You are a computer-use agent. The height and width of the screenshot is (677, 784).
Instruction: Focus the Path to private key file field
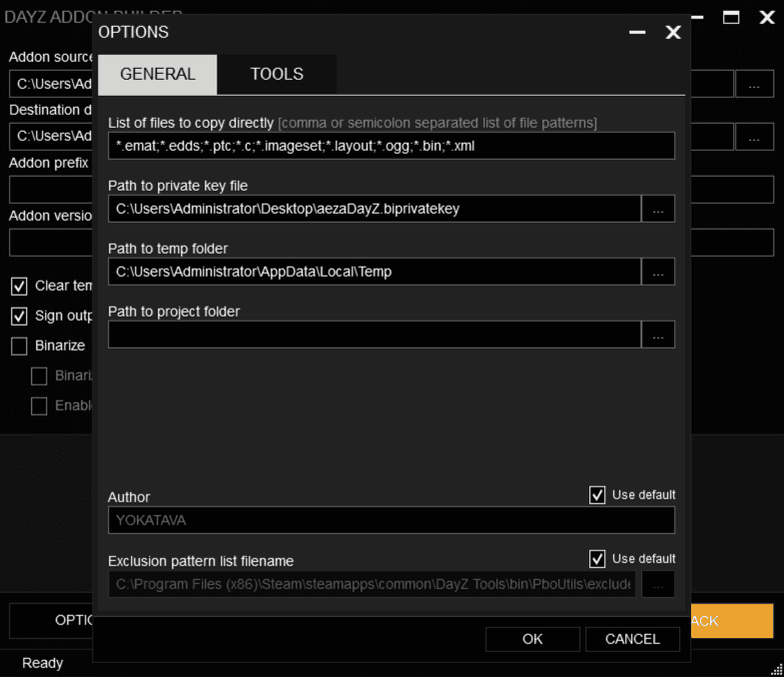pos(374,209)
